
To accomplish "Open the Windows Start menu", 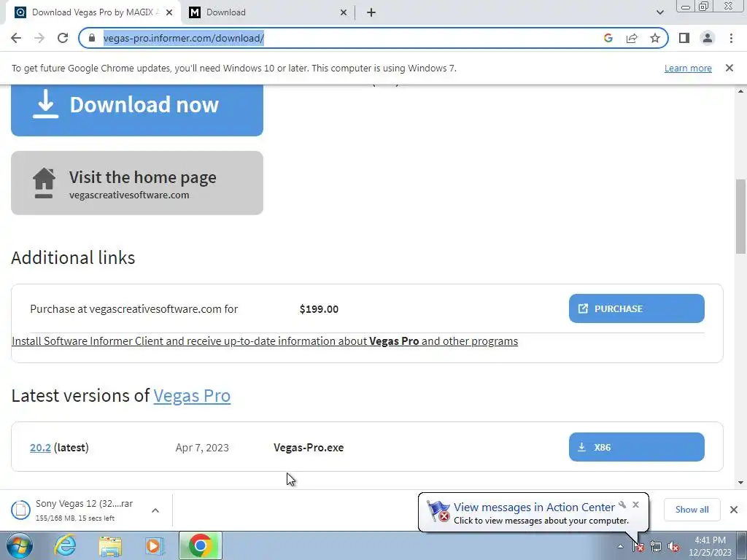I will 19,545.
